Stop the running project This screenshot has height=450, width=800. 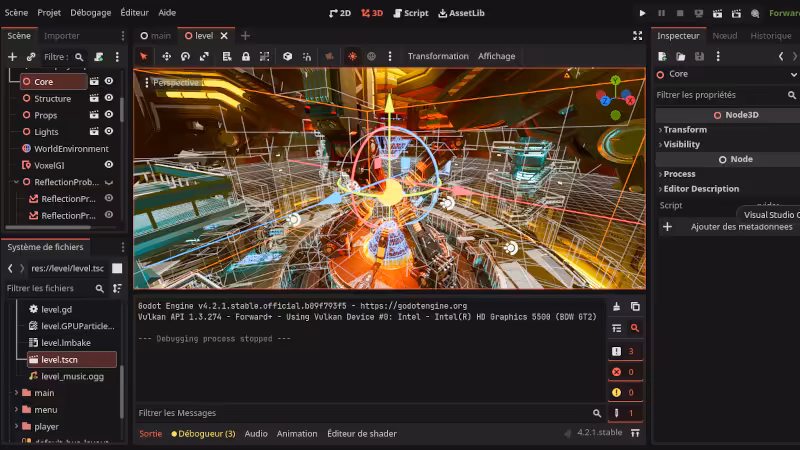click(680, 13)
